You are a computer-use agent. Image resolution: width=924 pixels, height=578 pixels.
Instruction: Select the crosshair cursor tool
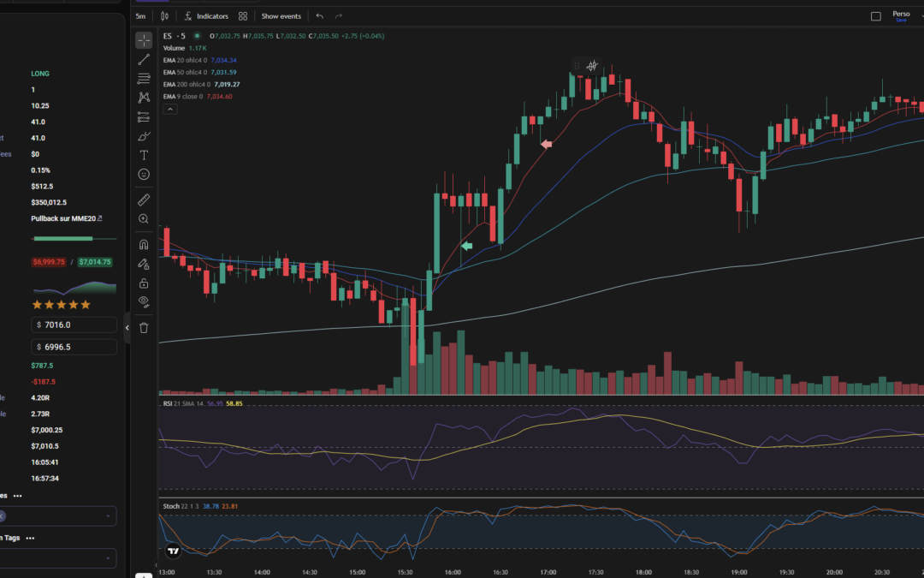click(144, 40)
